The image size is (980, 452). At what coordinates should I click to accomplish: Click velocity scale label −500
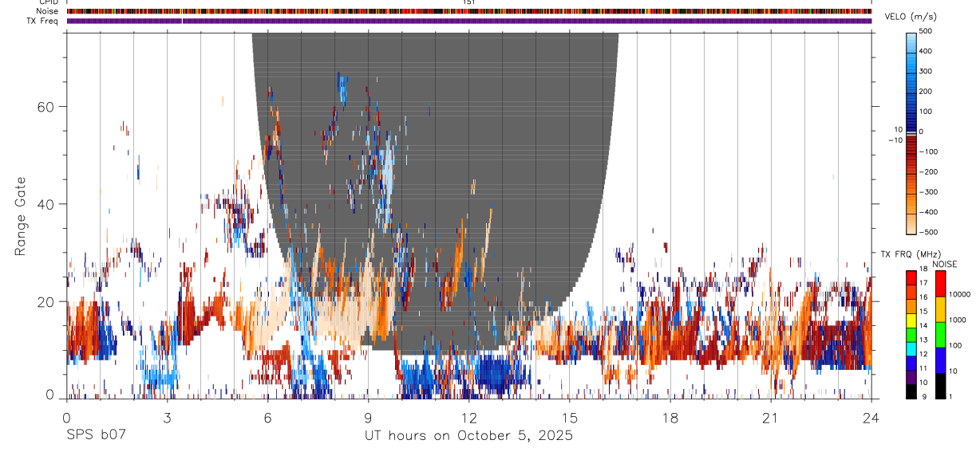[x=927, y=232]
